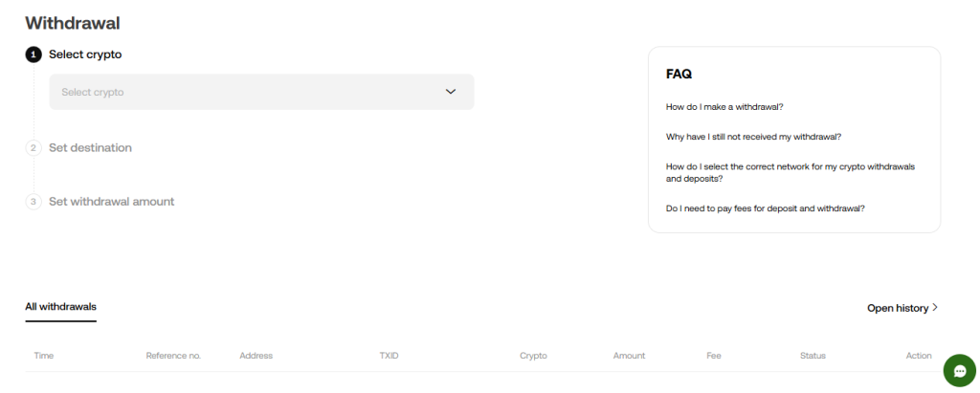Screen dimensions: 980x393
Task: Open the withdrawal history page
Action: click(898, 308)
